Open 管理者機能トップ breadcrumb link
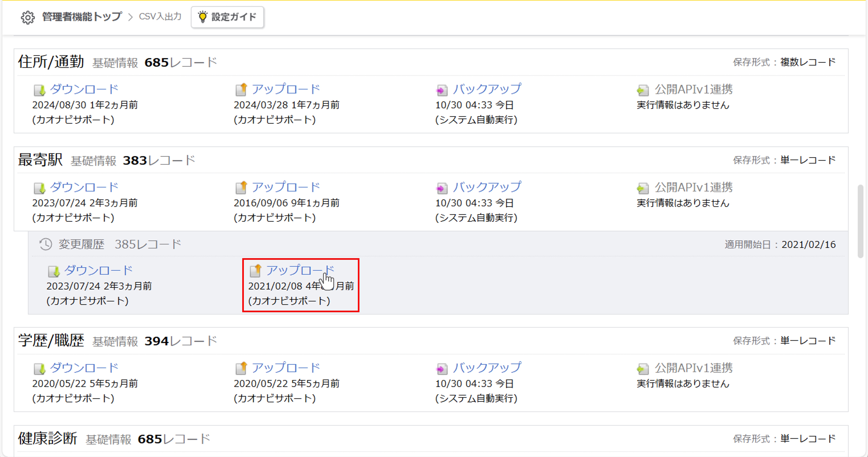The height and width of the screenshot is (457, 868). pyautogui.click(x=82, y=17)
